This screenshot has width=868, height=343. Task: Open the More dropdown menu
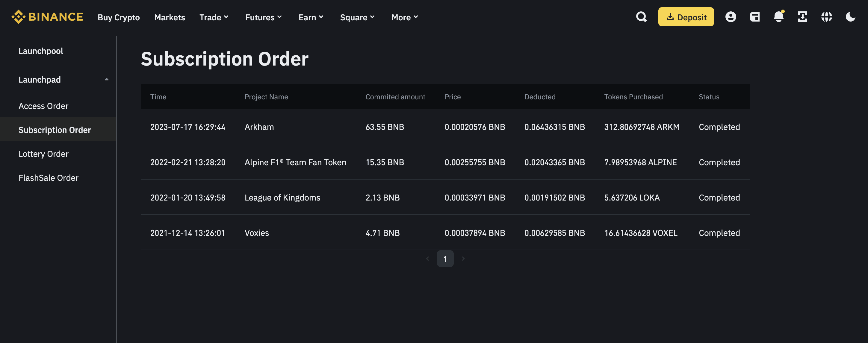pos(404,17)
